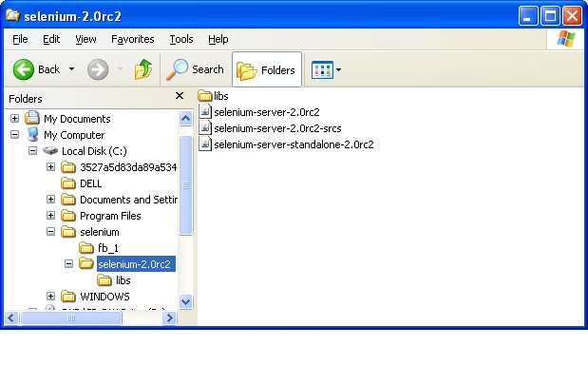Click Documents and Settings folder icon
The image size is (588, 365).
68,200
